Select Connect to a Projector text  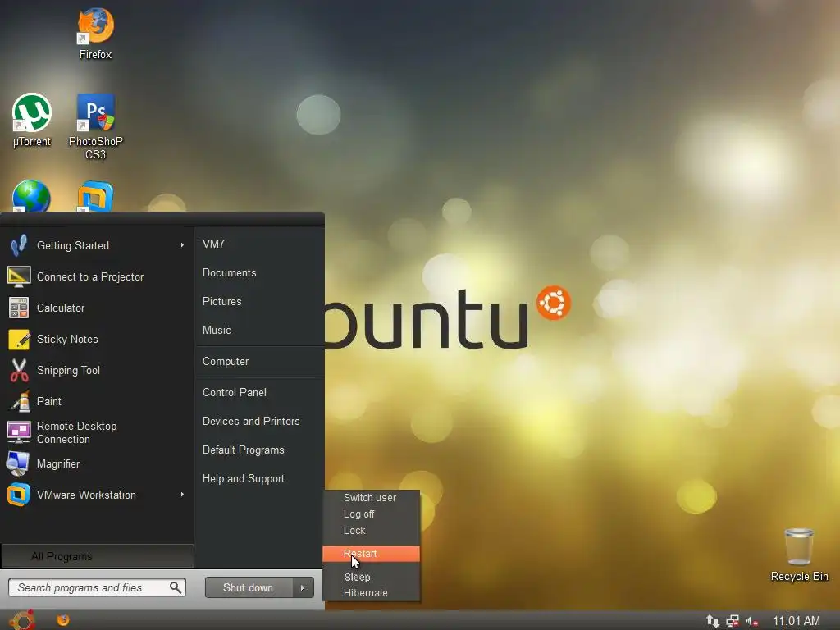tap(90, 276)
